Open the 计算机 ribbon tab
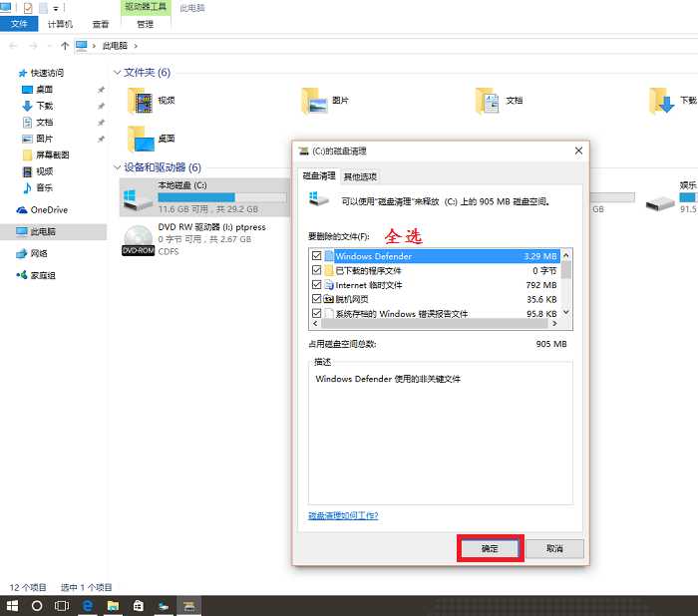 [60, 24]
